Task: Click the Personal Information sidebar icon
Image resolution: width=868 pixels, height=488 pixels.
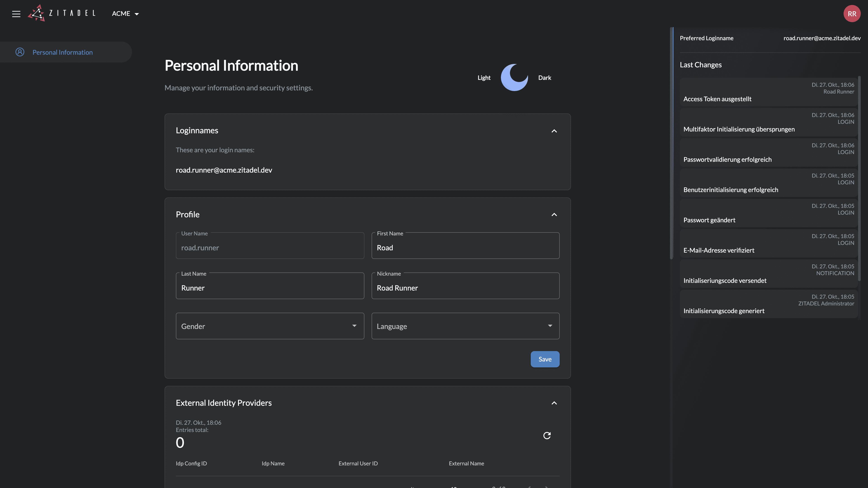Action: point(20,52)
